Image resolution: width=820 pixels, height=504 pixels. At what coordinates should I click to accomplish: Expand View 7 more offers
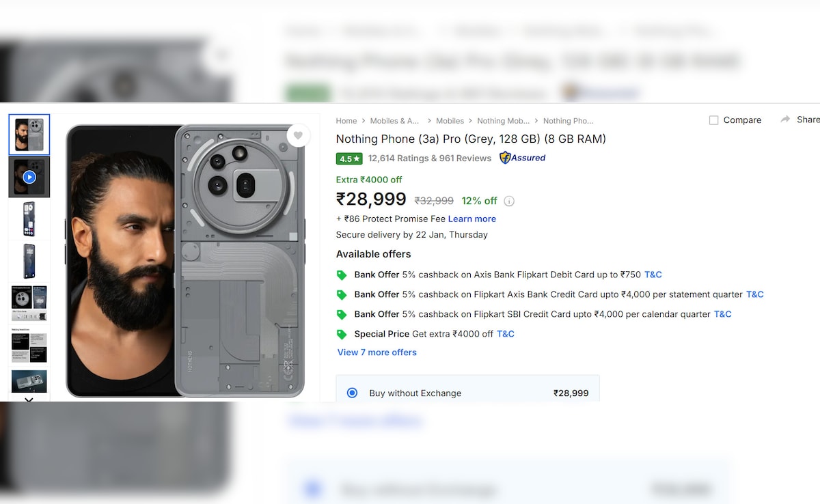coord(377,352)
